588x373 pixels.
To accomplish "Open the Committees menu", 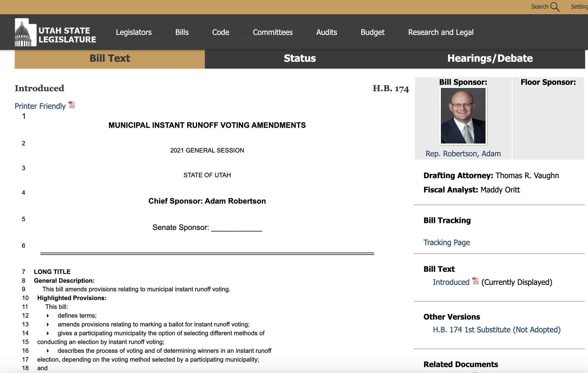I will click(273, 32).
